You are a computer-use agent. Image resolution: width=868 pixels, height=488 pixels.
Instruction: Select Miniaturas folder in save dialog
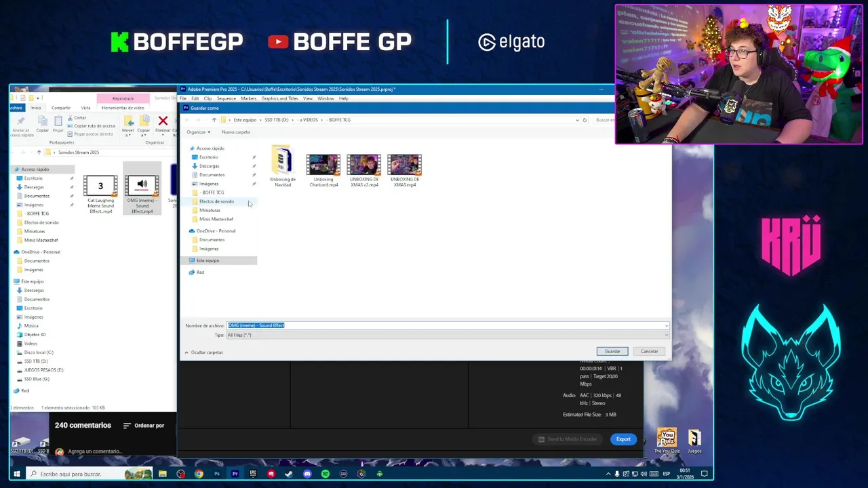tap(209, 210)
